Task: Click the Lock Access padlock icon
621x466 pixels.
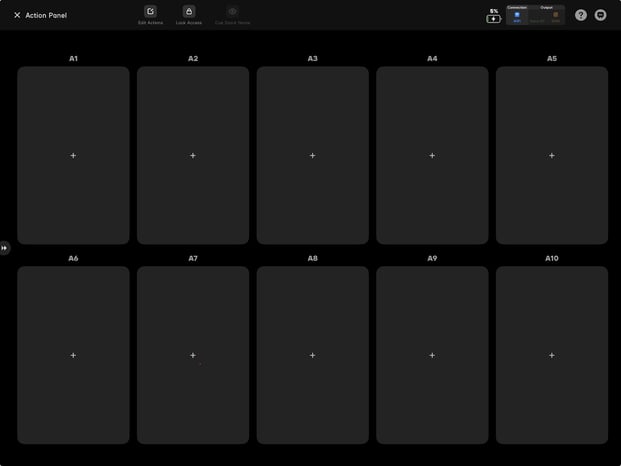Action: (x=189, y=11)
